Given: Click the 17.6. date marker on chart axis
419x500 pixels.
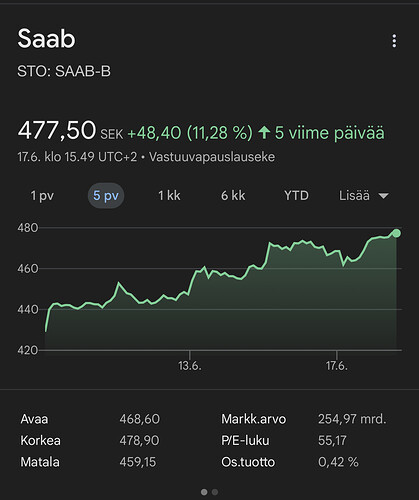Looking at the screenshot, I should coord(337,366).
